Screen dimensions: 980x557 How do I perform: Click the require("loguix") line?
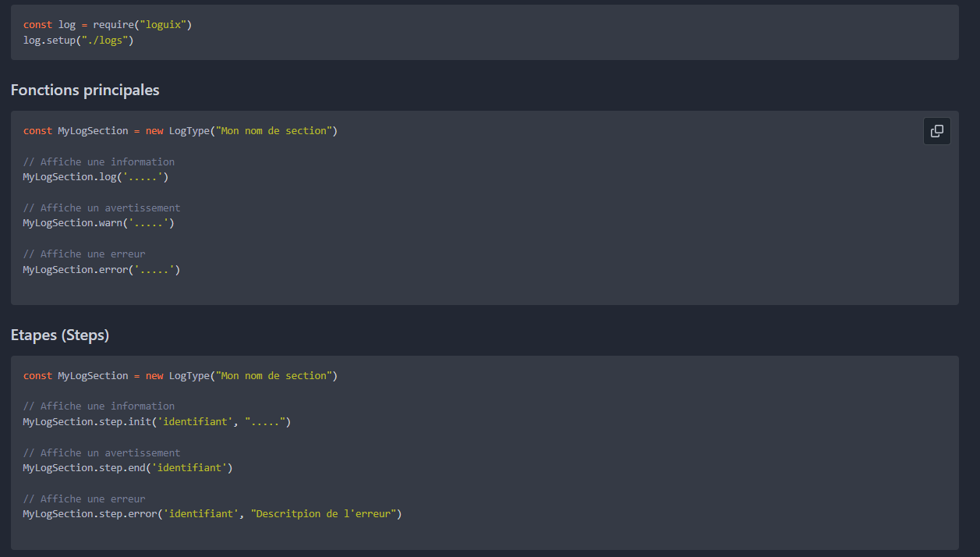108,25
